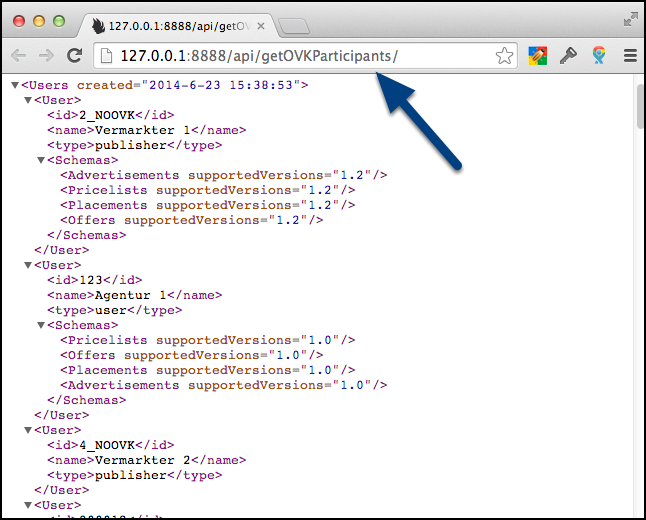
Task: Collapse the last visible User node
Action: [x=28, y=505]
